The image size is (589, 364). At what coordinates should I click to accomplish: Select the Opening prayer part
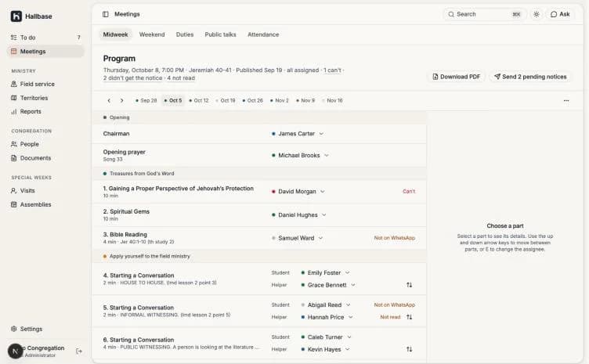tap(259, 155)
